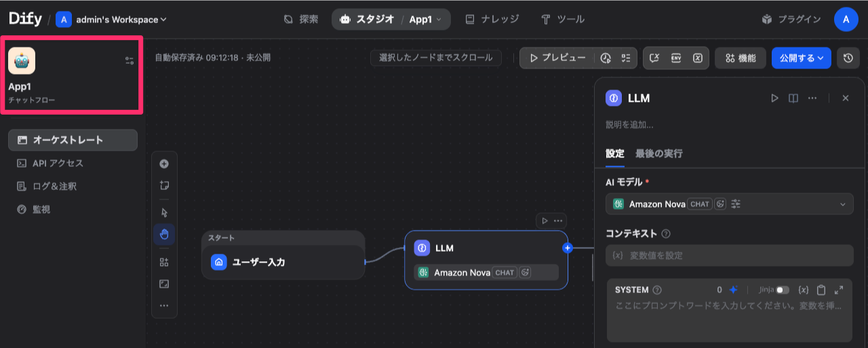Viewport: 868px width, 348px height.
Task: Expand the SYSTEM prompt editor fullscreen
Action: (x=839, y=290)
